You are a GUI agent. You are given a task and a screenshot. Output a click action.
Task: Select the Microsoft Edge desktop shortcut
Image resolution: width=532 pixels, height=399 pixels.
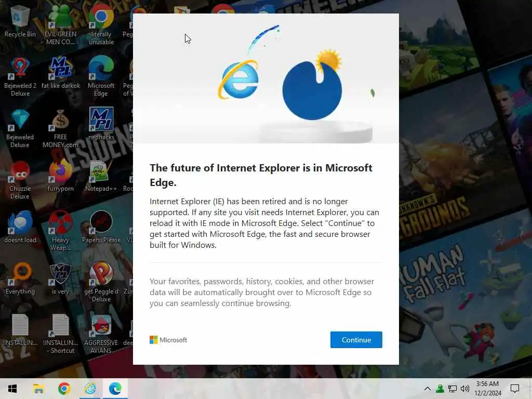pos(101,77)
